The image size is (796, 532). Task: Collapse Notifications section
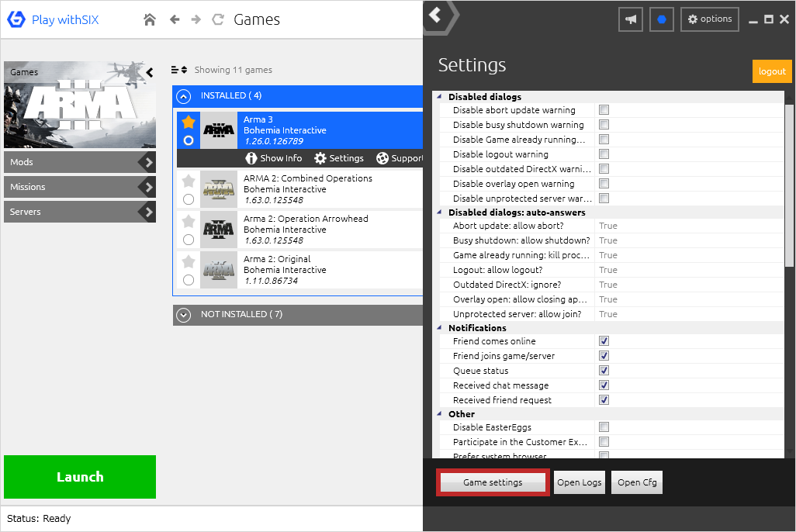tap(440, 327)
